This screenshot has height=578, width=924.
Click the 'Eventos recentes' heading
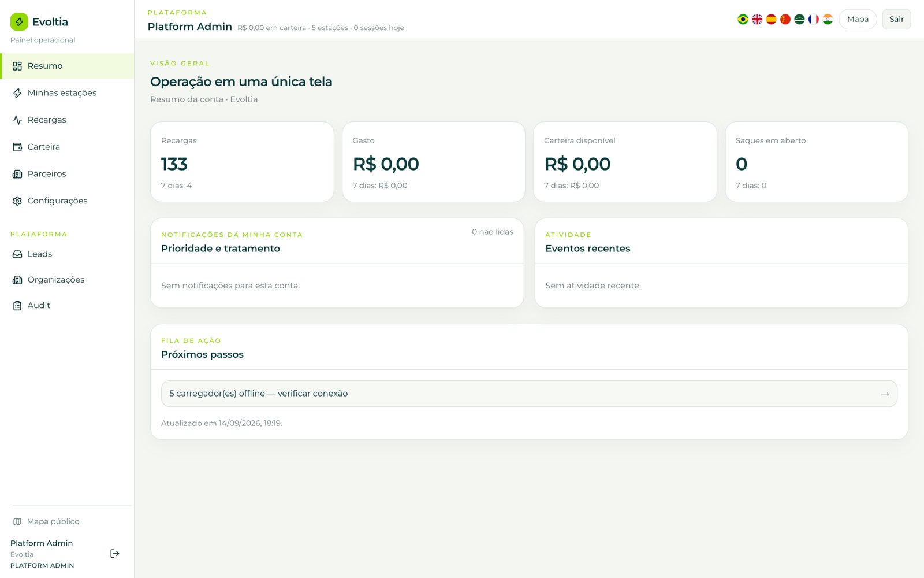click(588, 249)
